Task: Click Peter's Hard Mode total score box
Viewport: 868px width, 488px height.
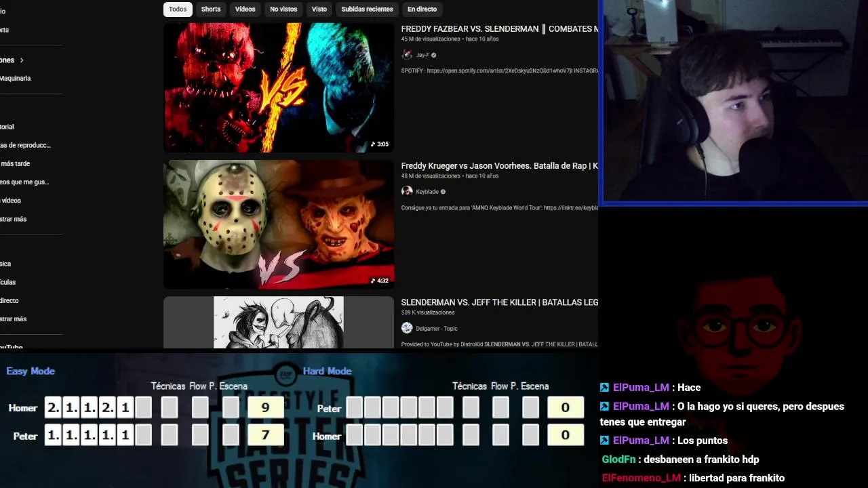Action: [x=565, y=407]
